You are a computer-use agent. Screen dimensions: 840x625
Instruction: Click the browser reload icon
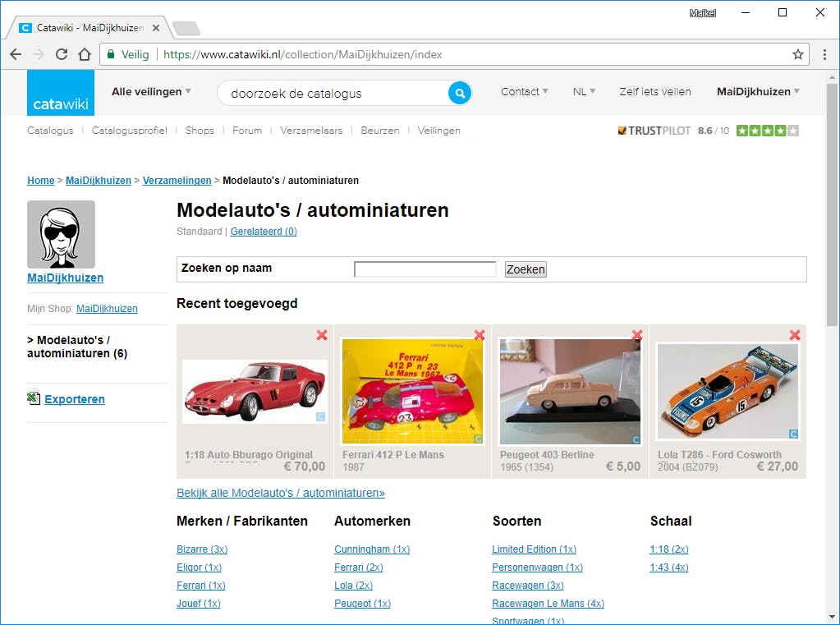click(61, 54)
